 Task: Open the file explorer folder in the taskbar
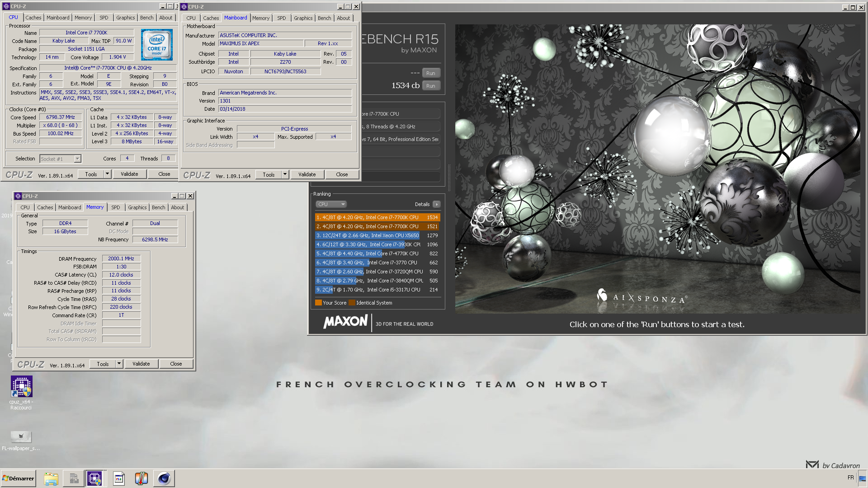coord(51,479)
